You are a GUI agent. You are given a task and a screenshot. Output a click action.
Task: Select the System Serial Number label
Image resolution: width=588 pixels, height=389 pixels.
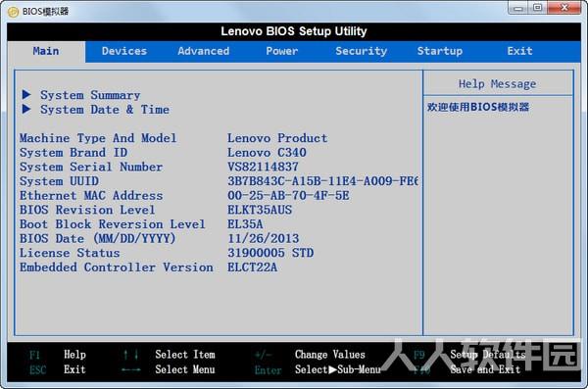click(91, 167)
